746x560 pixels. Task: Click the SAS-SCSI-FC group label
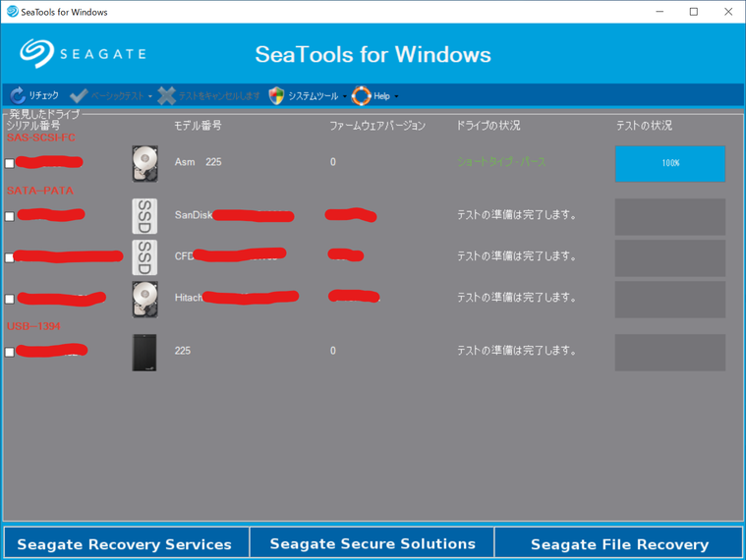click(41, 138)
